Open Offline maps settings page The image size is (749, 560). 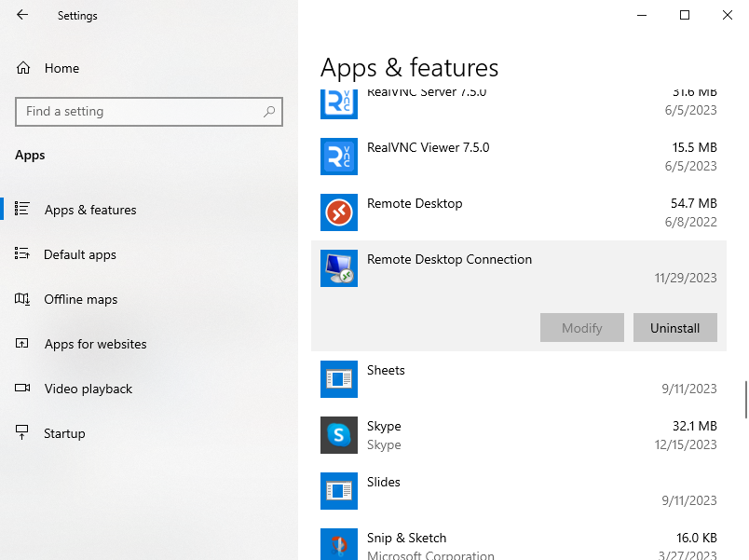point(81,299)
